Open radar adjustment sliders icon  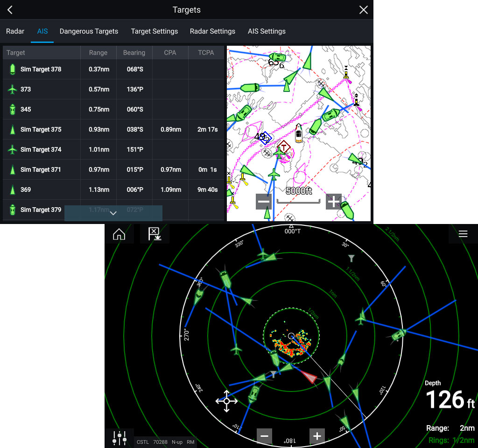(119, 438)
